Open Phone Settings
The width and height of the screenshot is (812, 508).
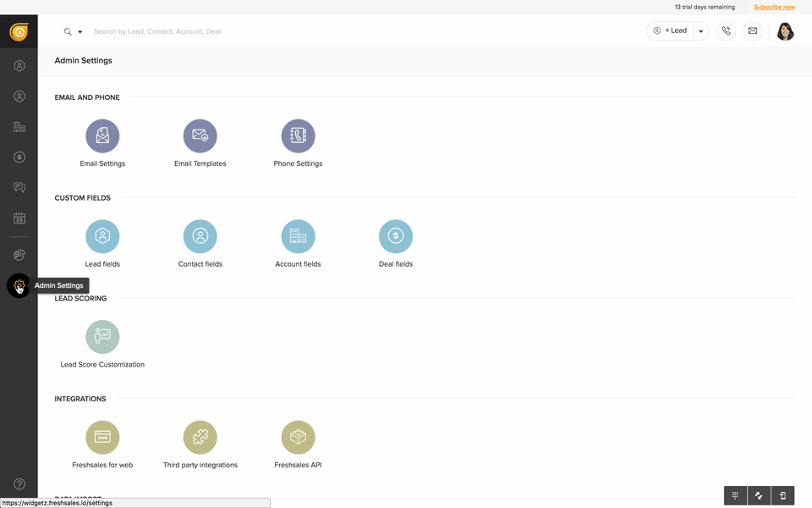[298, 135]
